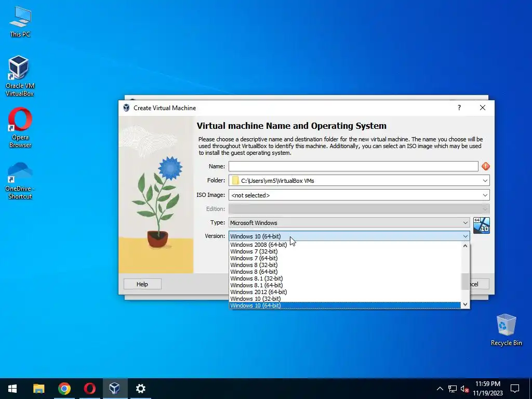Image resolution: width=532 pixels, height=399 pixels.
Task: Click the <not selected> ISO image text
Action: point(250,195)
